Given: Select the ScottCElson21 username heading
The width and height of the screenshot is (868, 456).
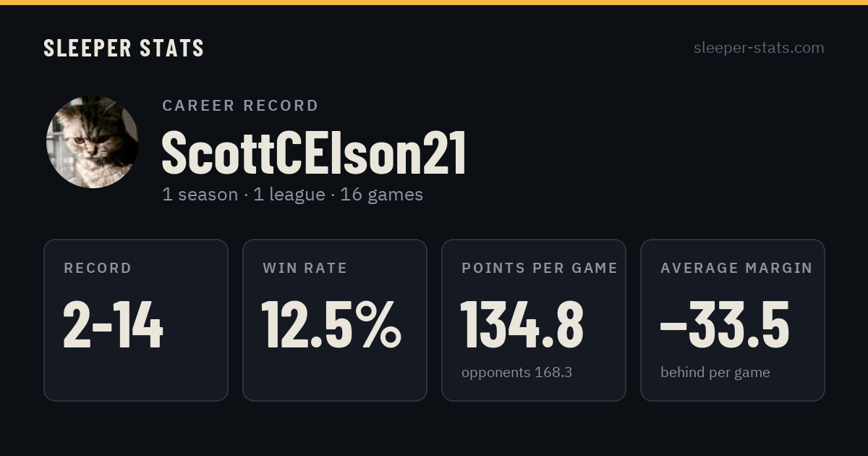Looking at the screenshot, I should tap(314, 153).
